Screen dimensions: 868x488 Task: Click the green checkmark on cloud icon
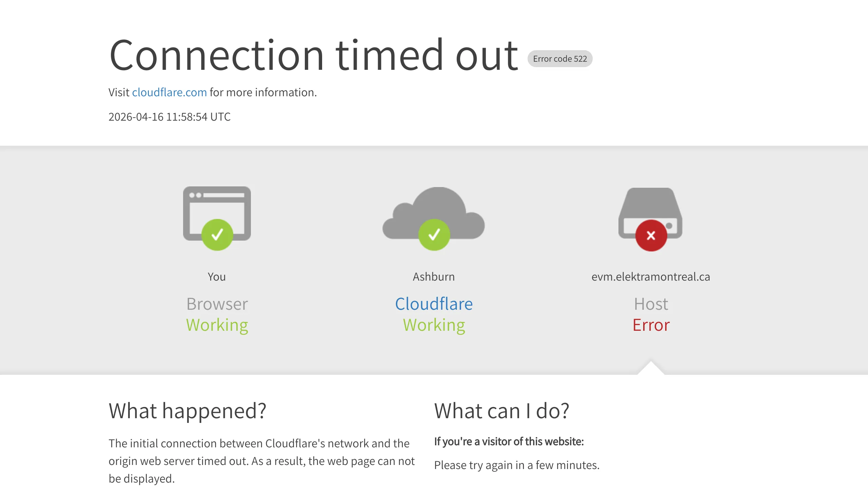(x=434, y=235)
